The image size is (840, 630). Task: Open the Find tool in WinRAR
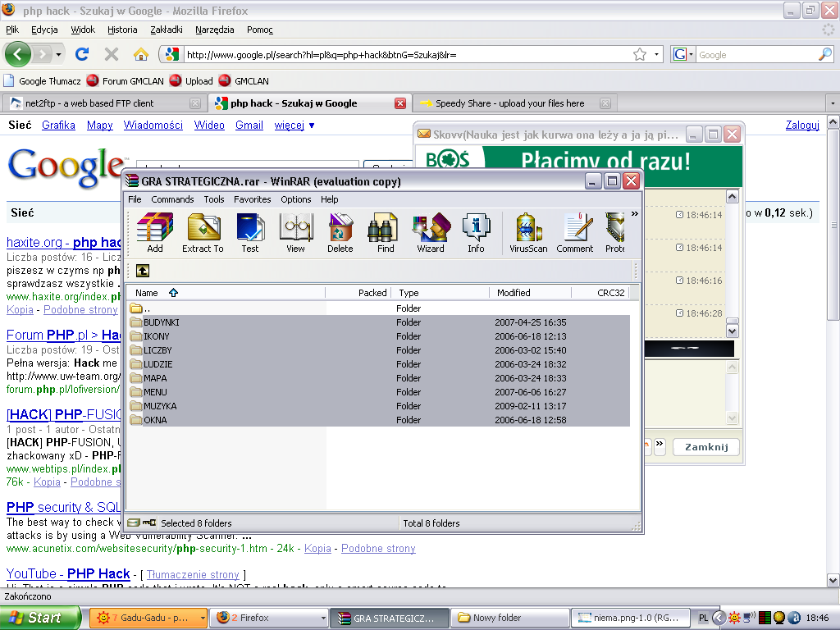click(386, 231)
